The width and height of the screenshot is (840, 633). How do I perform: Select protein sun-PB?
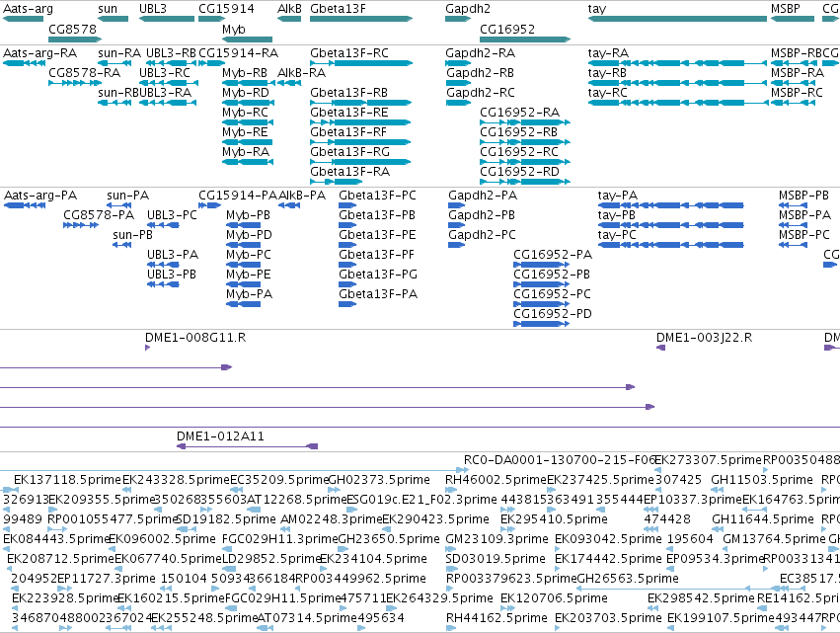point(122,245)
